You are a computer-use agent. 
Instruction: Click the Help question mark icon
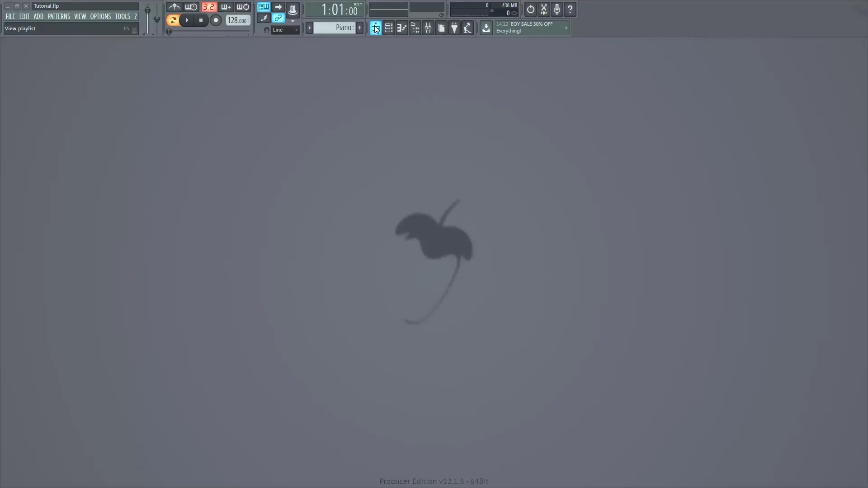click(x=570, y=9)
